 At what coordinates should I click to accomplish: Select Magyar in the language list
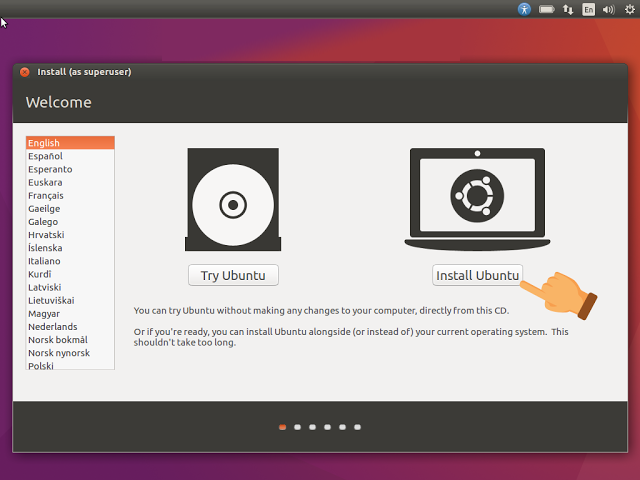coord(70,313)
